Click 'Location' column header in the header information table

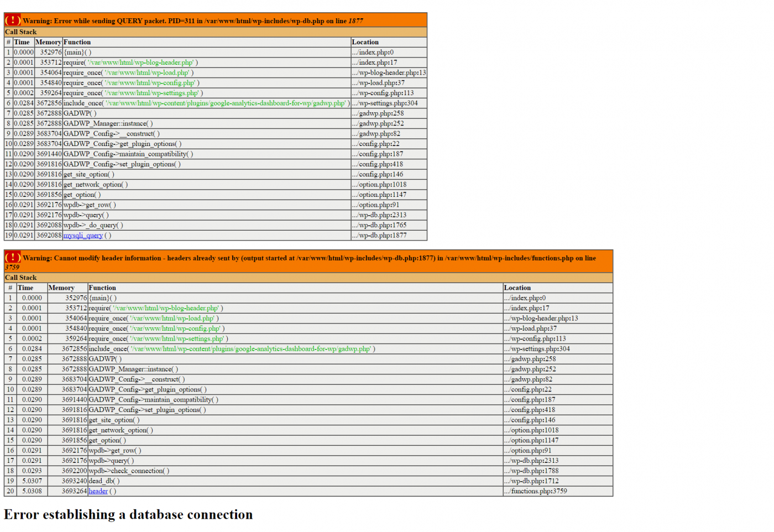click(517, 288)
